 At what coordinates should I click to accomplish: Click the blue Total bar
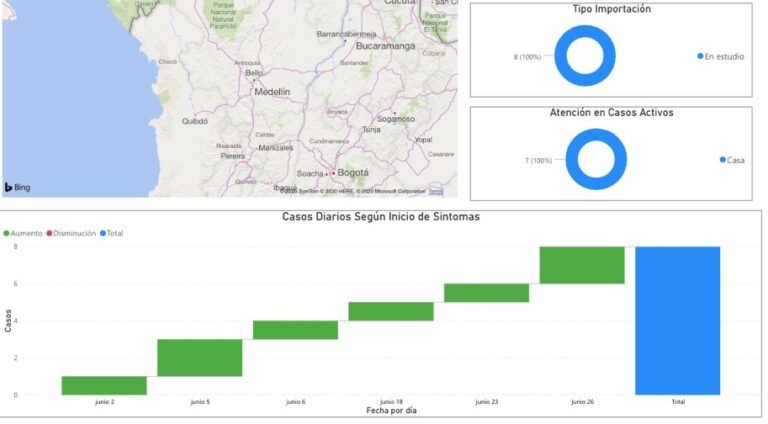click(x=677, y=320)
